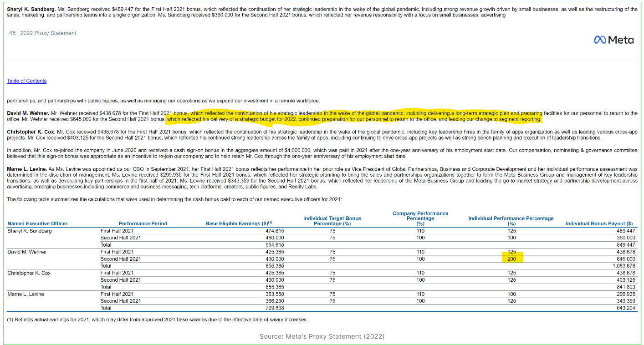Image resolution: width=644 pixels, height=345 pixels.
Task: Click the 489,447 payout cell in the table
Action: pos(625,231)
